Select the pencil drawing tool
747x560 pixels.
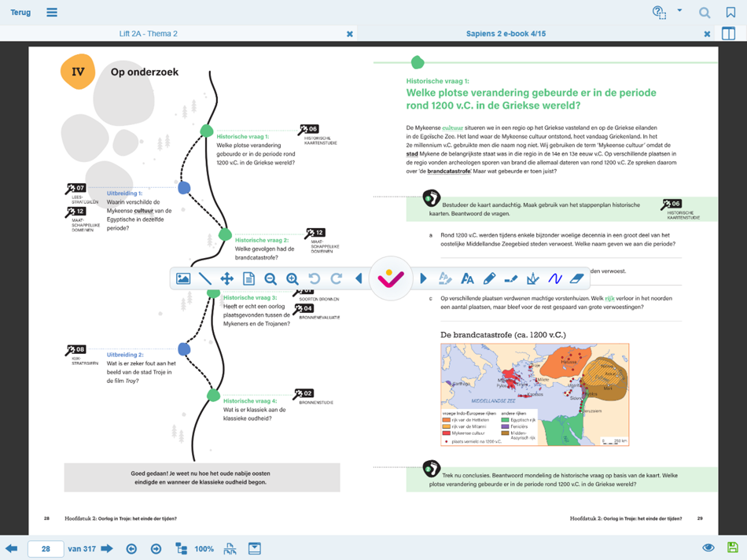point(489,278)
